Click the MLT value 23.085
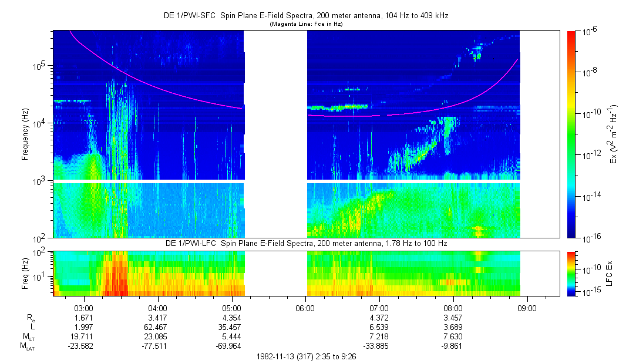This screenshot has width=636, height=364. [x=156, y=336]
